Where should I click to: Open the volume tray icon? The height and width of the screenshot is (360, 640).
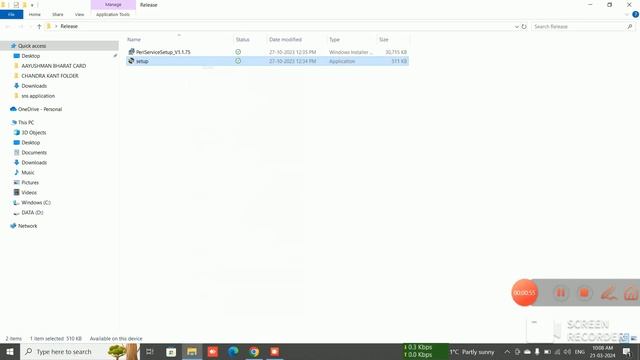(x=567, y=352)
